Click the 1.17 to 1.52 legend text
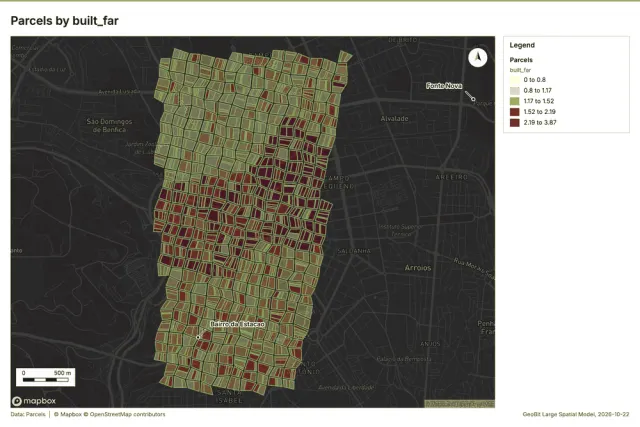 tap(539, 101)
